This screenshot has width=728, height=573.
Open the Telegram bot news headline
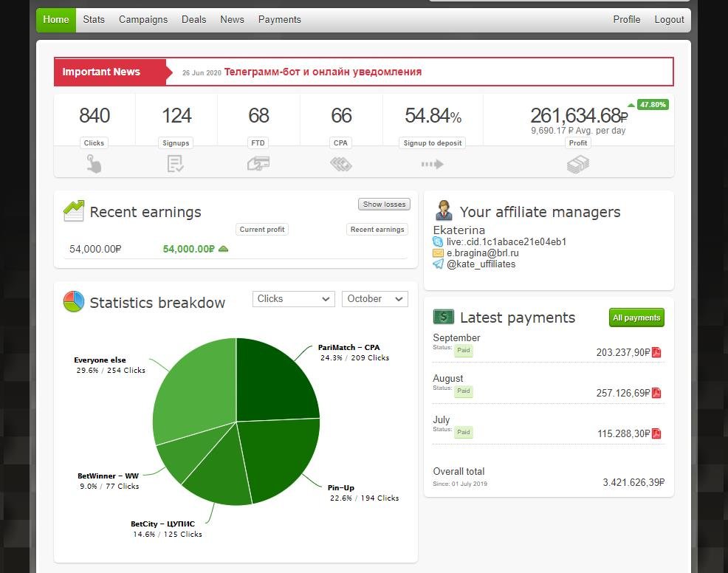coord(323,72)
